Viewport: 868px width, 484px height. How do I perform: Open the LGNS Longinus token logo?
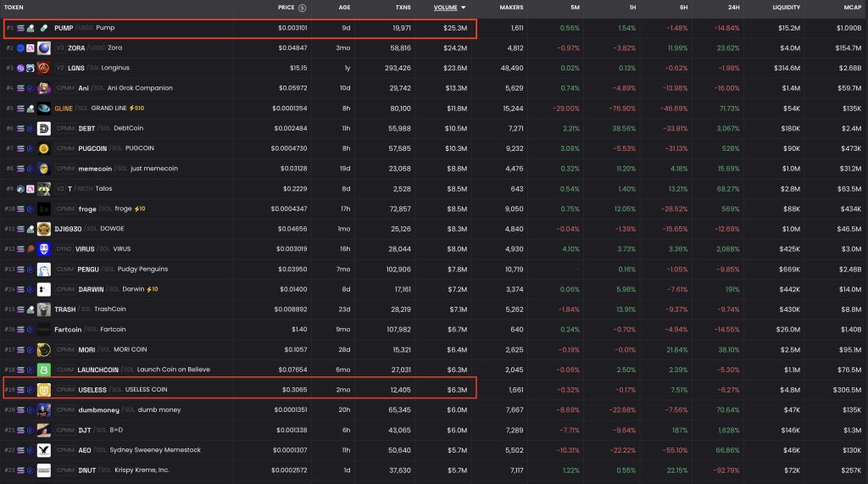pyautogui.click(x=44, y=68)
